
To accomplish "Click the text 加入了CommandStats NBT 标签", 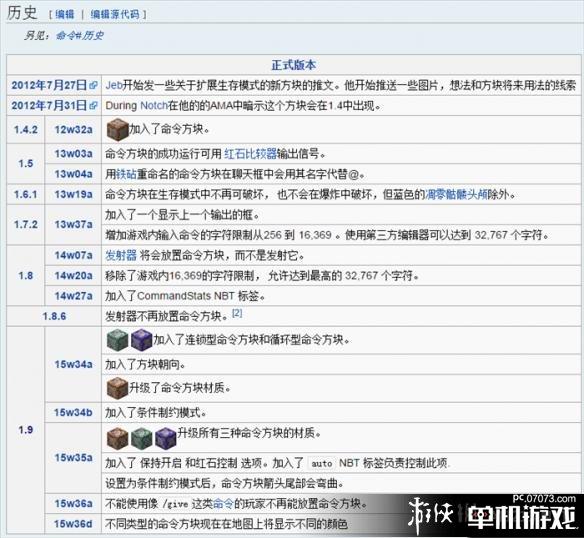I will tap(185, 296).
